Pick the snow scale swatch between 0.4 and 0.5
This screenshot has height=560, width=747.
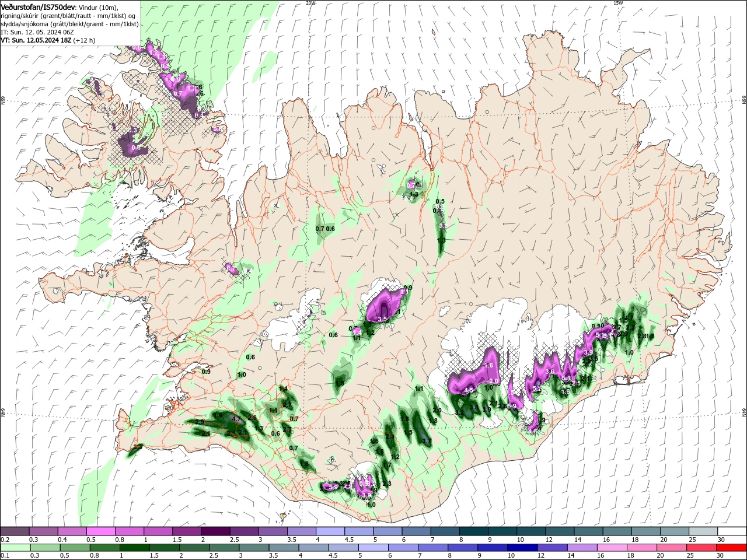click(72, 531)
